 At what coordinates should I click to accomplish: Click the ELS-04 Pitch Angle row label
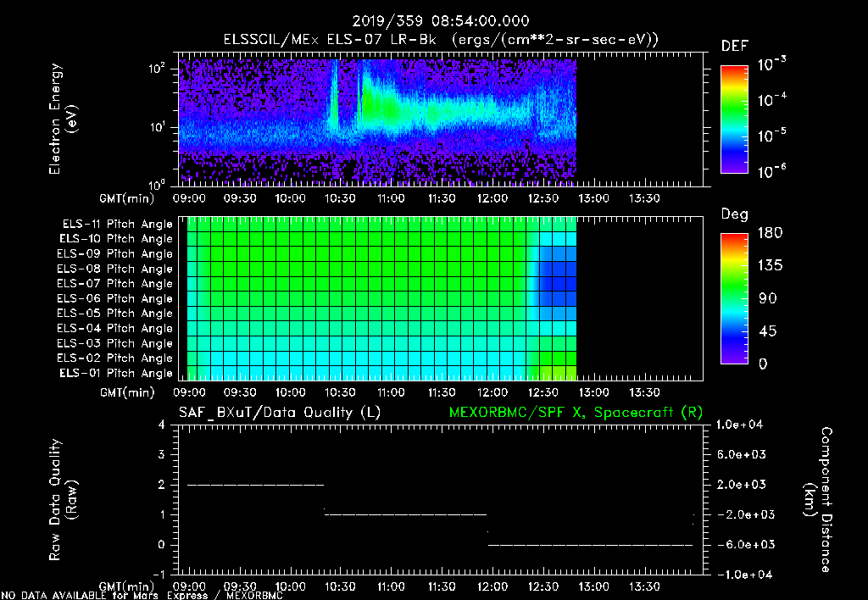click(x=115, y=328)
